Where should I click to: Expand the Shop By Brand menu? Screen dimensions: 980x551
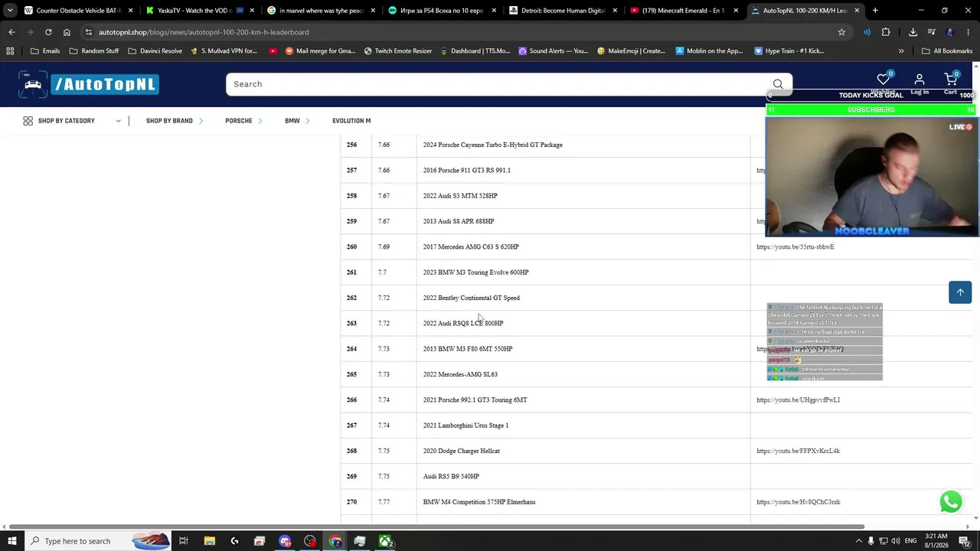175,121
